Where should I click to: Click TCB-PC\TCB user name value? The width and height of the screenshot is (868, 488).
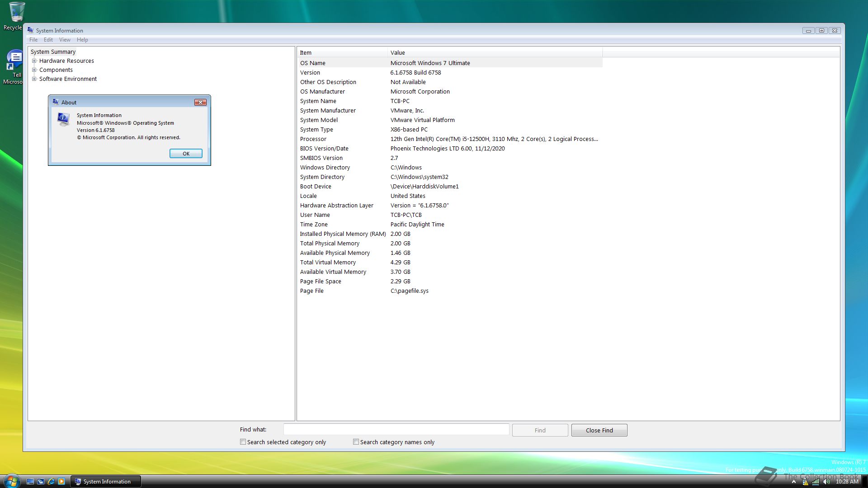[406, 215]
